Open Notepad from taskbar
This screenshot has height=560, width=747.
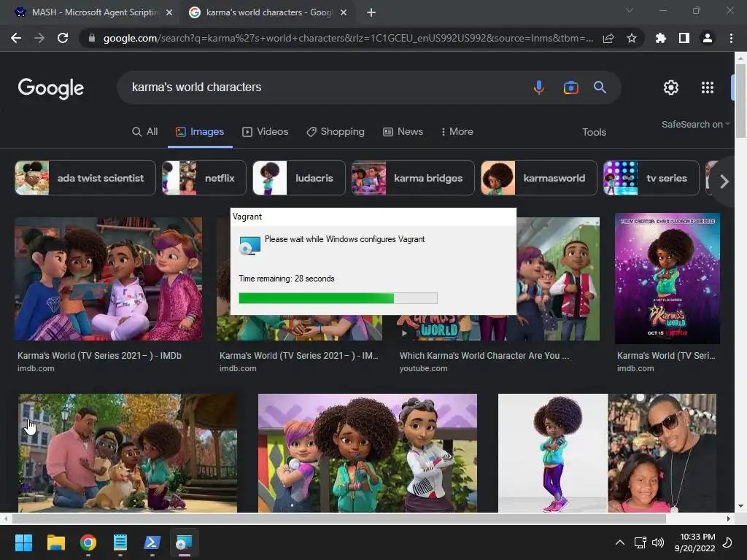coord(120,542)
